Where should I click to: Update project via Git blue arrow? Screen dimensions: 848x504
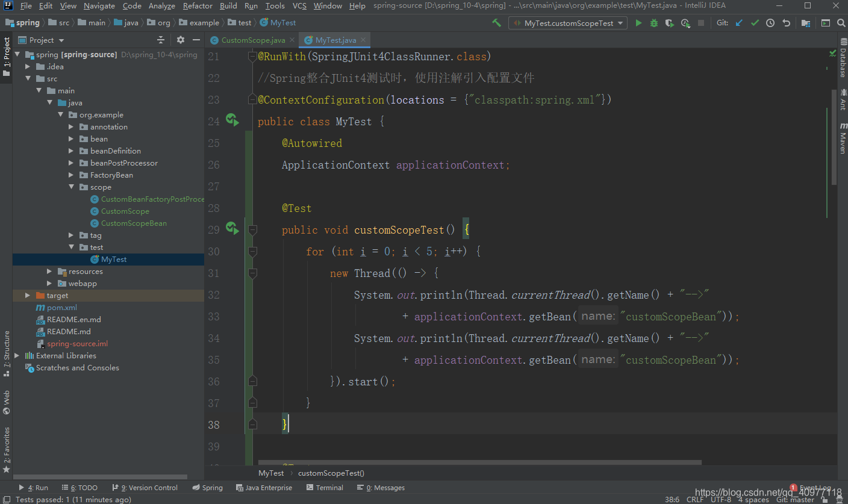pyautogui.click(x=740, y=23)
